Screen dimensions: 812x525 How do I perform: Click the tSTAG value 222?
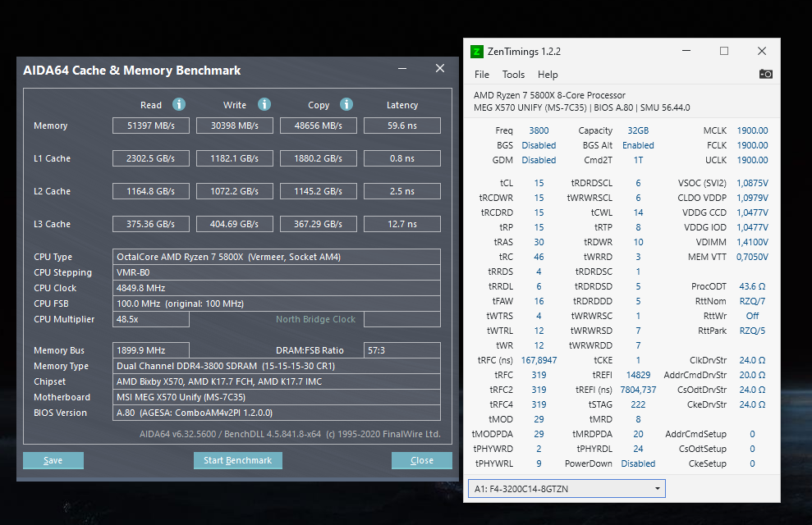click(x=638, y=404)
